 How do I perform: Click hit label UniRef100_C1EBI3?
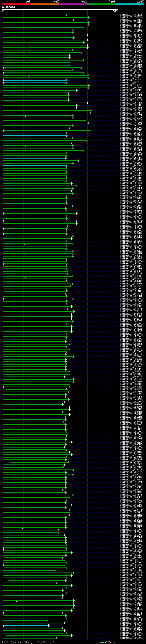131,32
